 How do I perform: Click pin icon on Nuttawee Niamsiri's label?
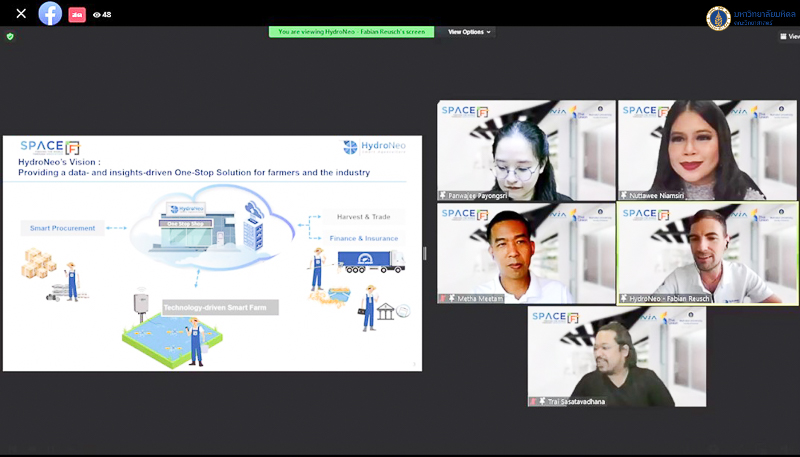[624, 196]
